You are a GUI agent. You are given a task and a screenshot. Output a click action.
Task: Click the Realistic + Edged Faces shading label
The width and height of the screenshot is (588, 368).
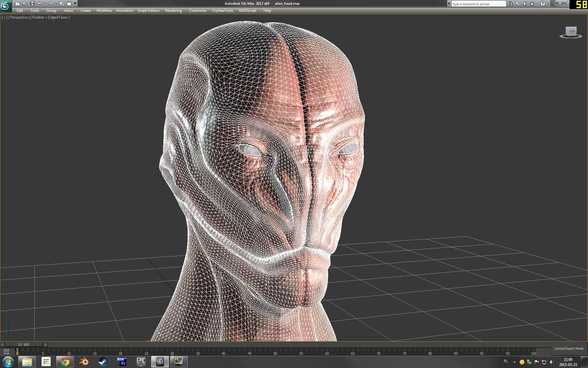click(x=50, y=17)
